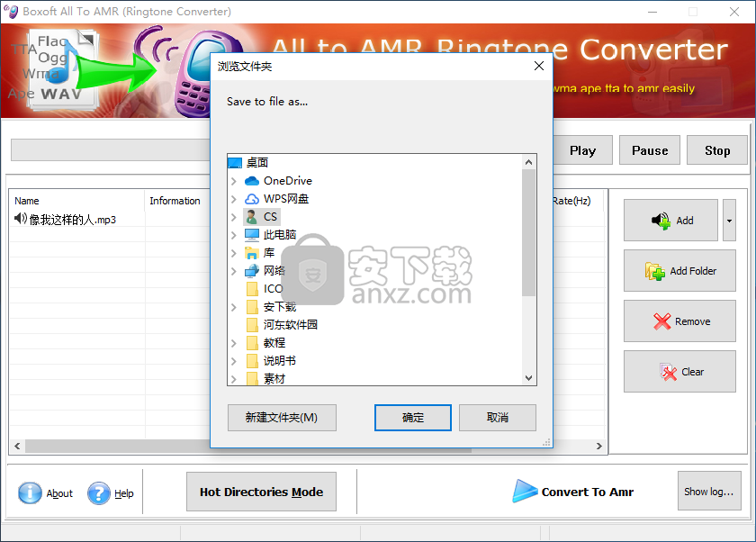The image size is (756, 542).
Task: Click the Help question mark icon
Action: coord(99,493)
